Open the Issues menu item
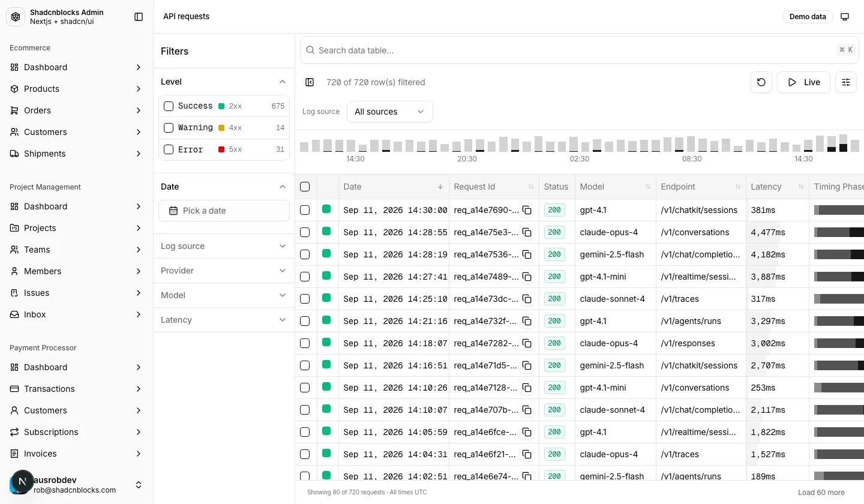The height and width of the screenshot is (504, 864). tap(77, 293)
